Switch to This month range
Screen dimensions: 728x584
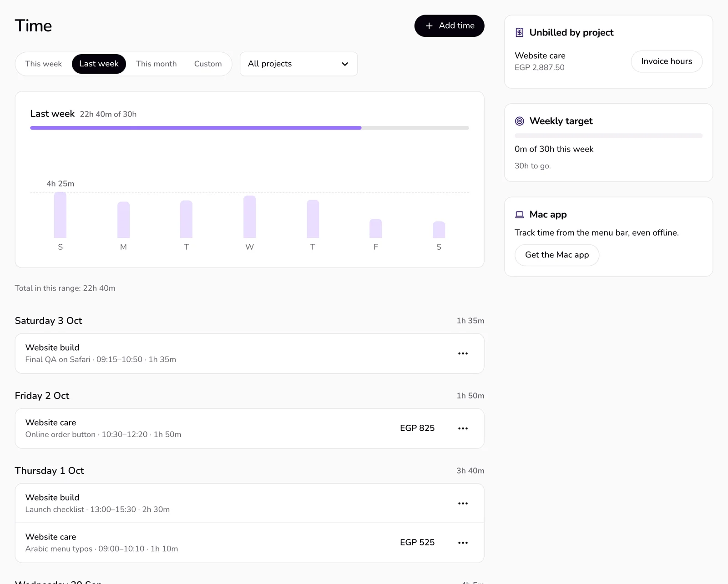(x=156, y=64)
